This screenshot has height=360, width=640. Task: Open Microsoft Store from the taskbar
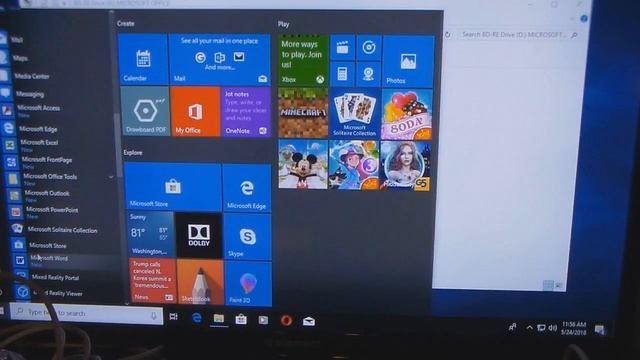tap(241, 319)
